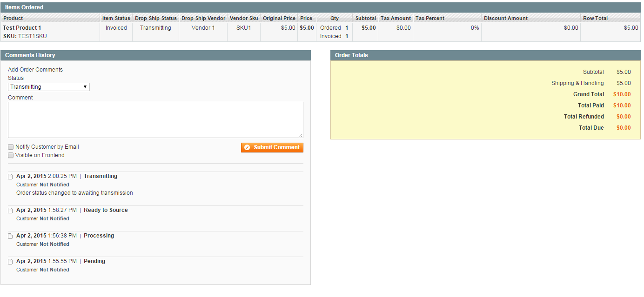Click the Processing status label
The image size is (644, 297).
coord(99,236)
